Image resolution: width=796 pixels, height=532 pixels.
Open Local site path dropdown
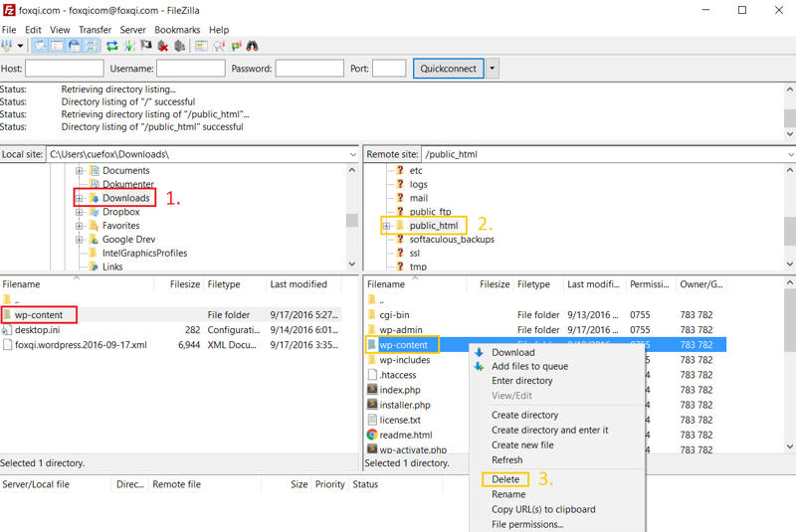pyautogui.click(x=353, y=154)
